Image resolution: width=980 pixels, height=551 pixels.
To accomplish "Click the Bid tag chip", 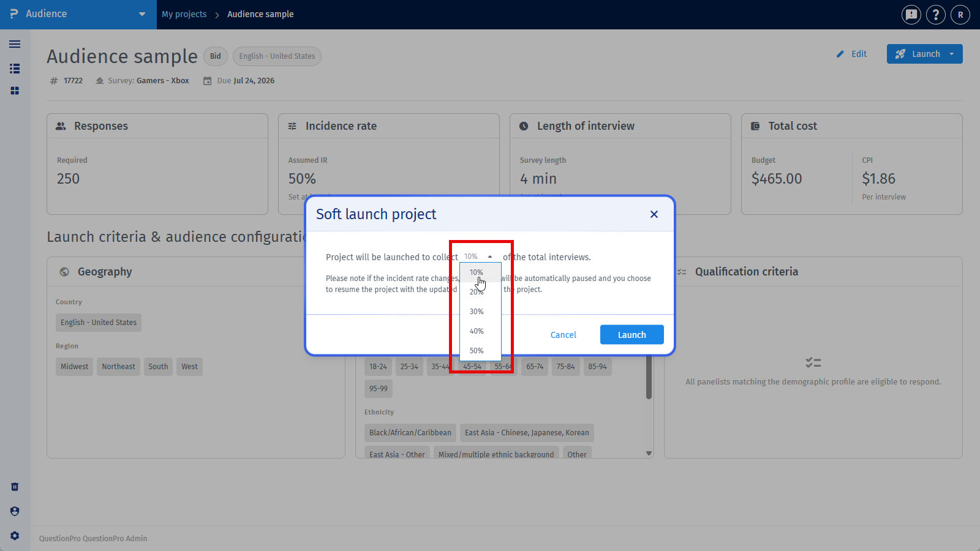I will coord(216,56).
